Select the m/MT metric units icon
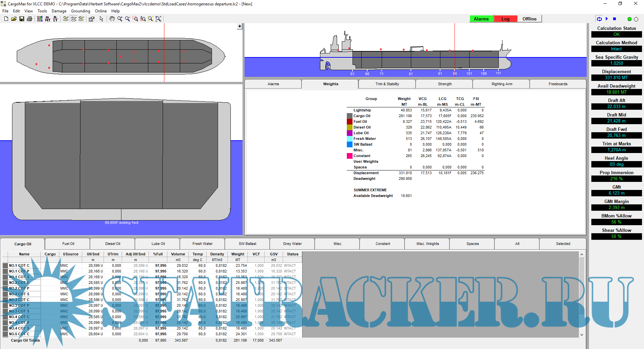 (48, 19)
